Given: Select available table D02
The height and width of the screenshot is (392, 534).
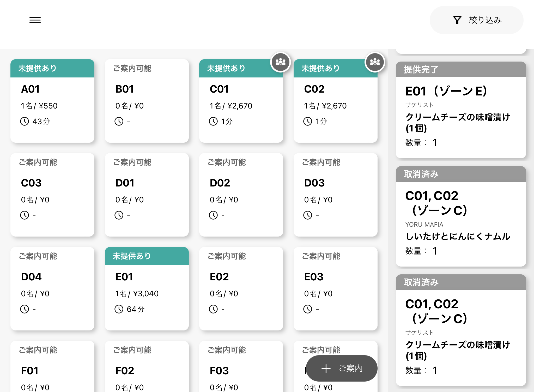Looking at the screenshot, I should click(x=241, y=194).
